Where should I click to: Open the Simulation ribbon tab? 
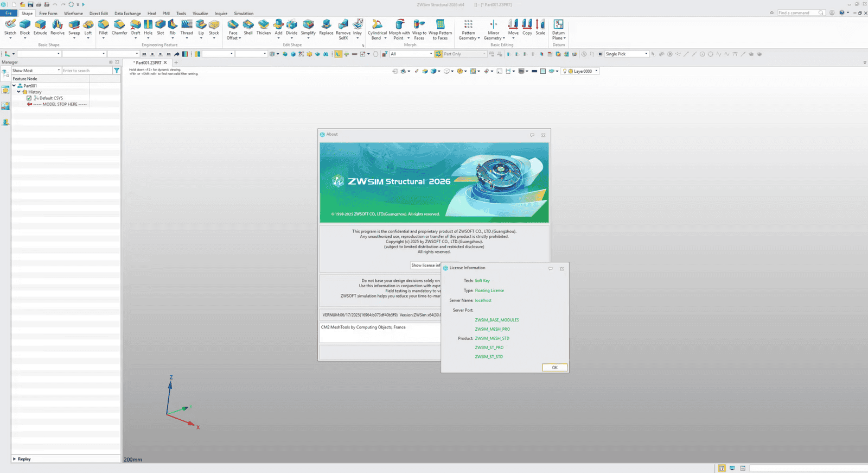coord(244,14)
